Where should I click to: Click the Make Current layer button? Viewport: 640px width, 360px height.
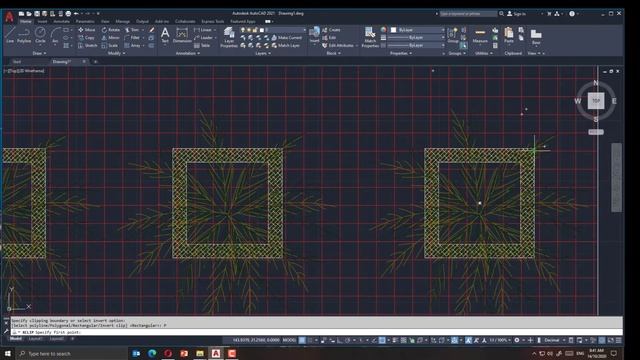click(287, 38)
